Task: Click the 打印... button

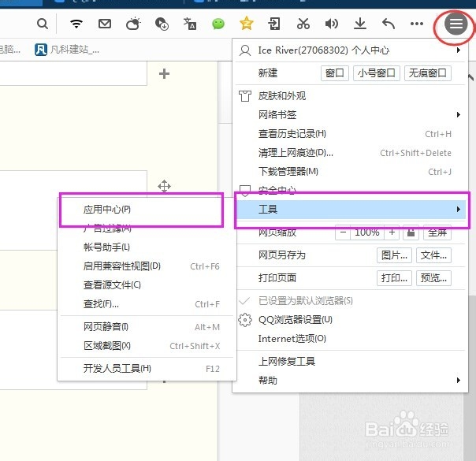Action: click(x=394, y=278)
